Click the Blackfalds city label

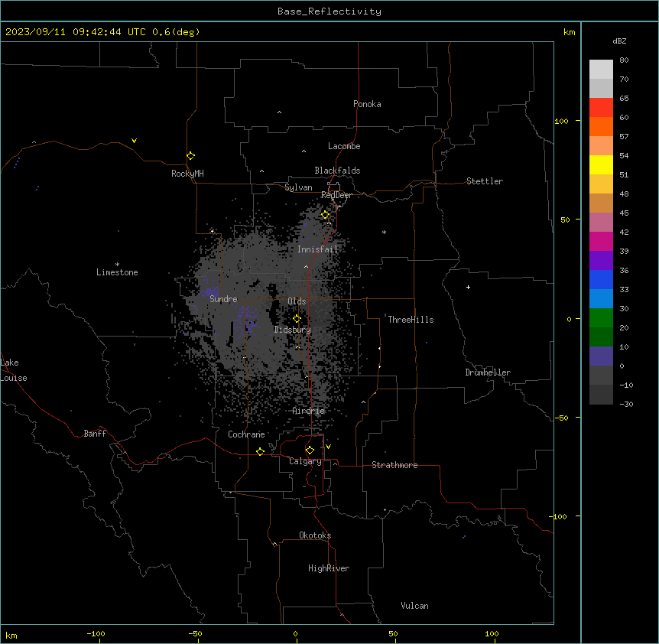pos(337,171)
